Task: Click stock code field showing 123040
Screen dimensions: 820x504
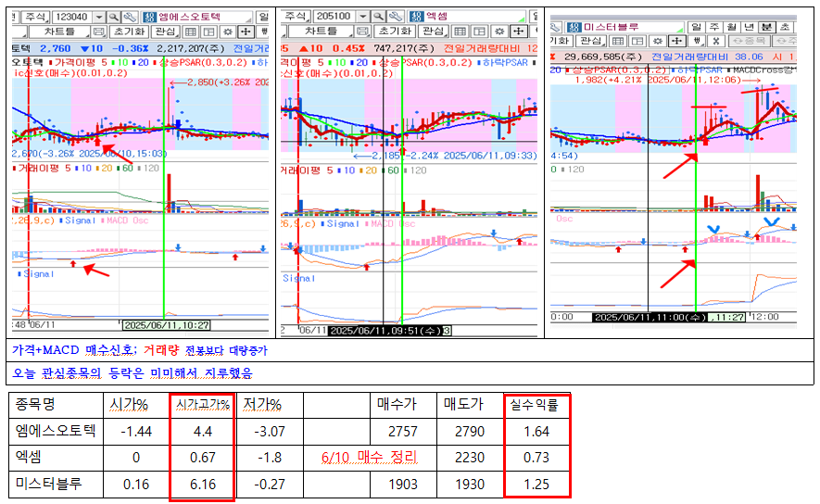Action: 72,17
